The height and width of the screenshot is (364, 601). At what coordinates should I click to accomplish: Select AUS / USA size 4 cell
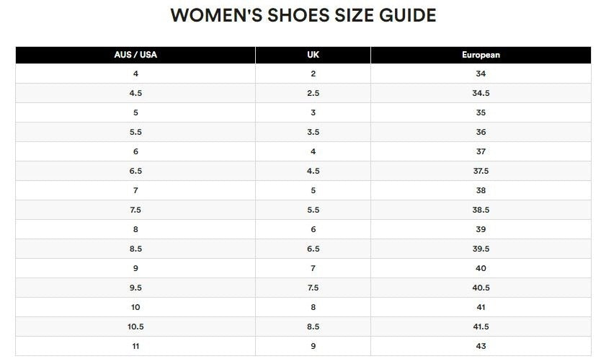135,74
